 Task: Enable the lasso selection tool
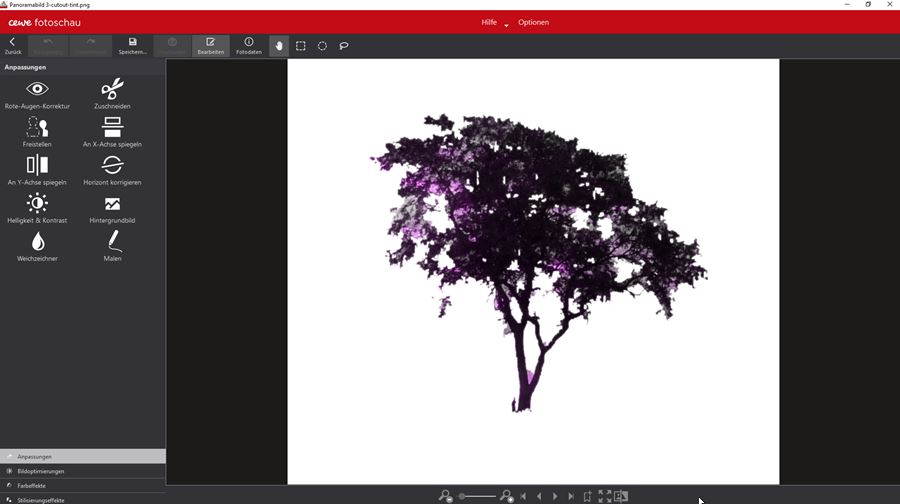(344, 46)
